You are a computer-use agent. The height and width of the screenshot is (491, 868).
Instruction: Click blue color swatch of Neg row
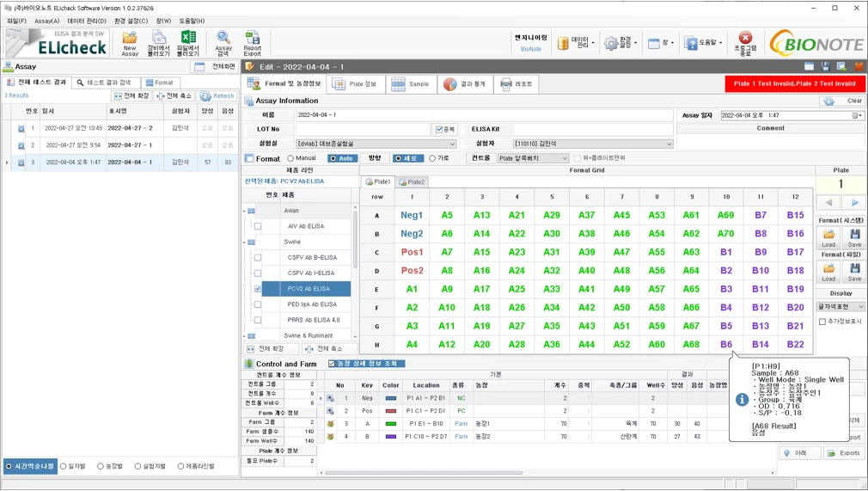pyautogui.click(x=391, y=398)
